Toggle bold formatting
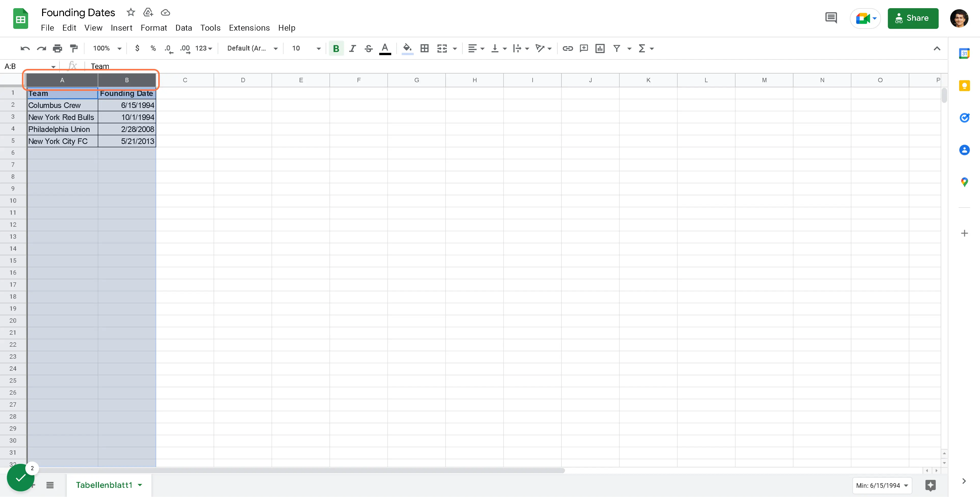Image resolution: width=980 pixels, height=497 pixels. (336, 48)
